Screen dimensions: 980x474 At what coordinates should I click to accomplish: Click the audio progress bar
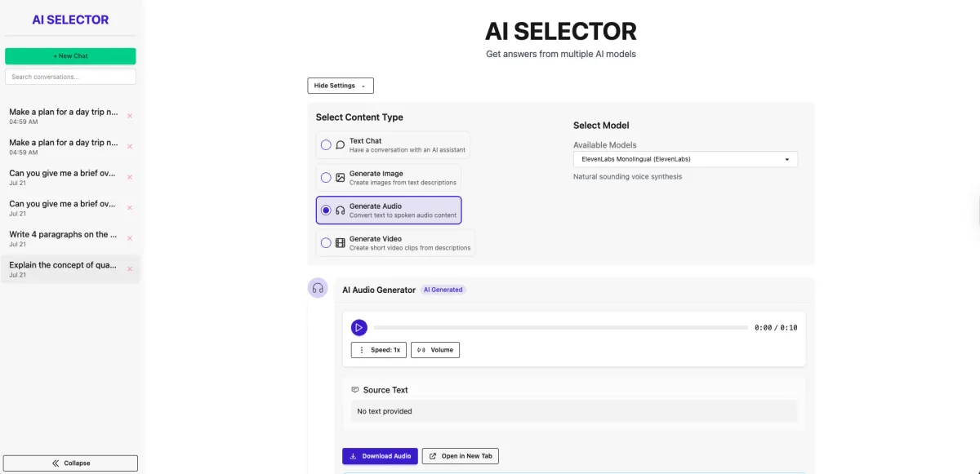pos(561,327)
